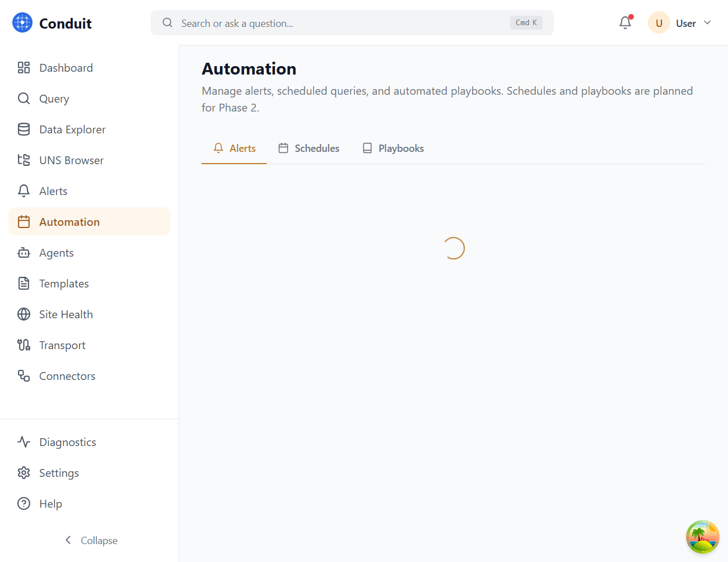Image resolution: width=728 pixels, height=562 pixels.
Task: Open the notifications bell in the header
Action: [x=625, y=23]
